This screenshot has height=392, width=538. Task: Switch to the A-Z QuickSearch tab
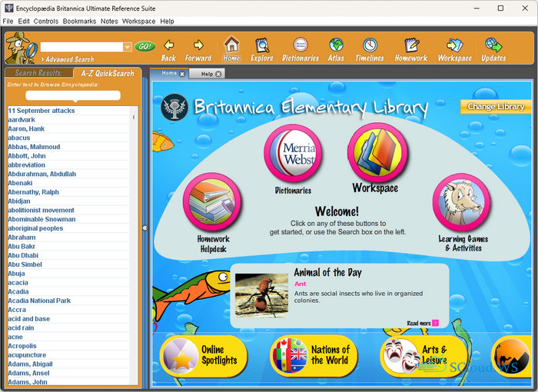point(108,73)
